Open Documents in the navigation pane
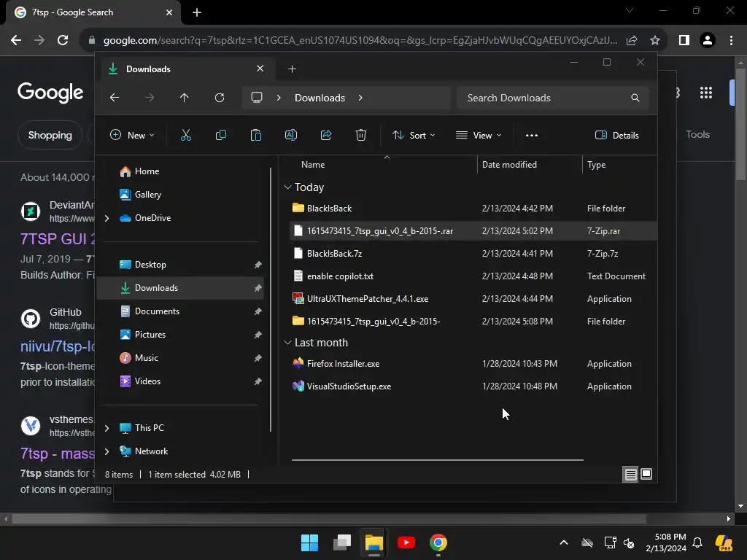Viewport: 747px width, 560px height. point(181,311)
